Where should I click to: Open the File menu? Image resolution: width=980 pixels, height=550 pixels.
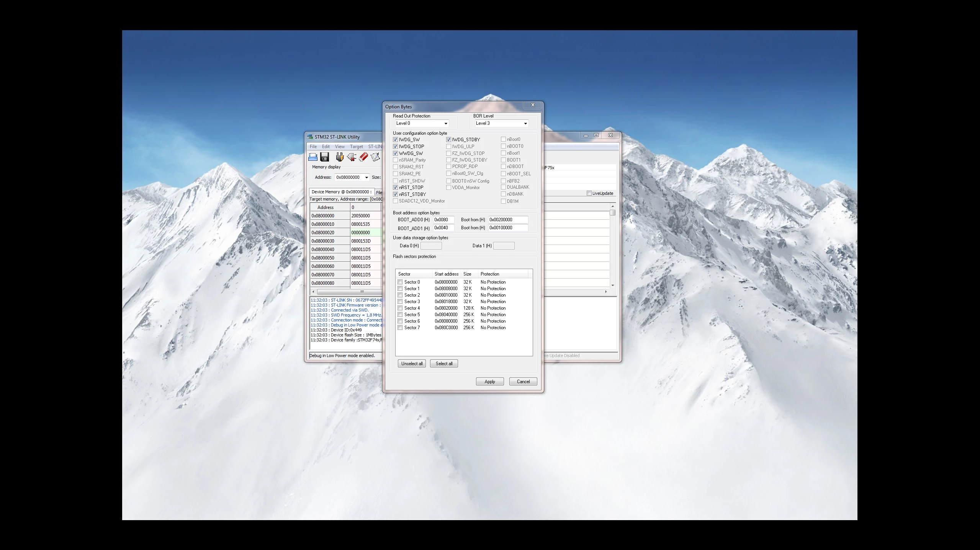(x=313, y=147)
